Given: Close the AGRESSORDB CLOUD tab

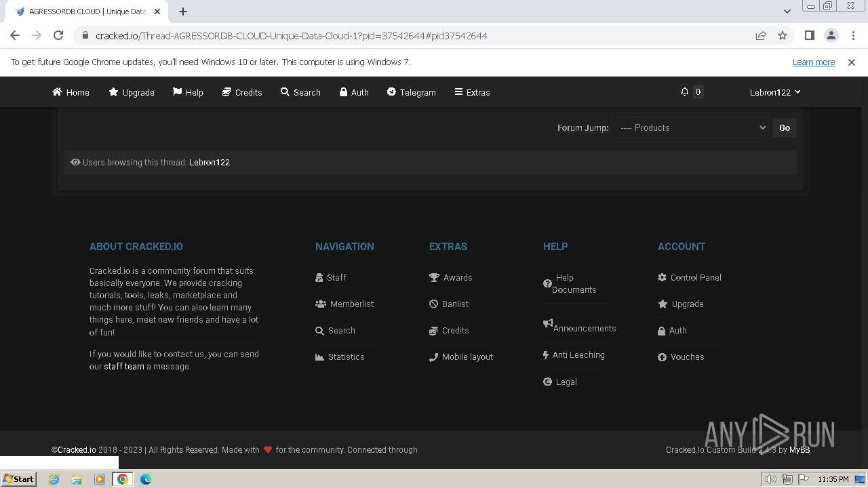Looking at the screenshot, I should [158, 12].
